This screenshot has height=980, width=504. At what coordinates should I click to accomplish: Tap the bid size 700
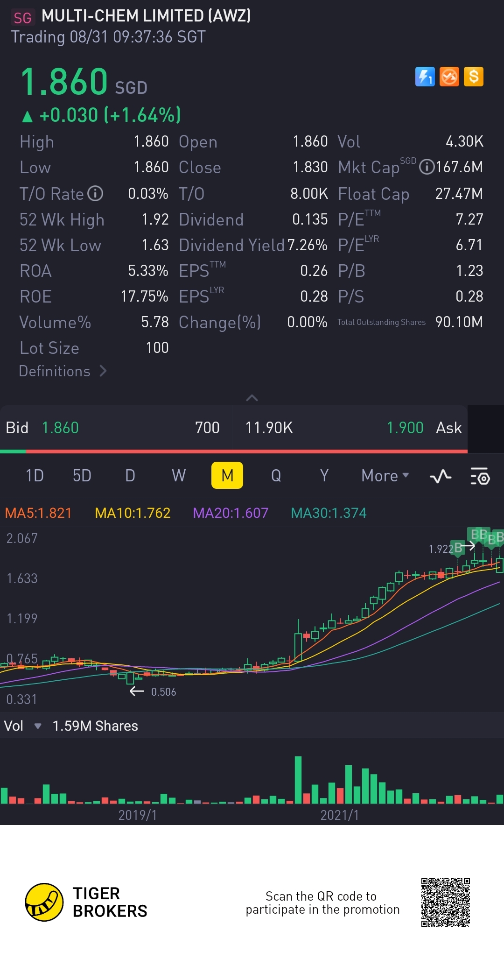207,428
